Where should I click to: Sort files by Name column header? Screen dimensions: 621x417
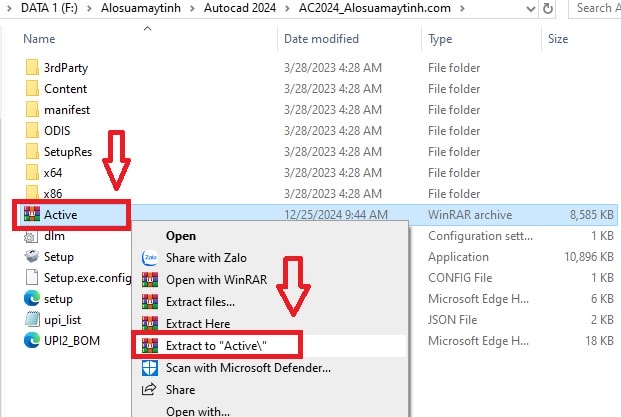[x=40, y=39]
